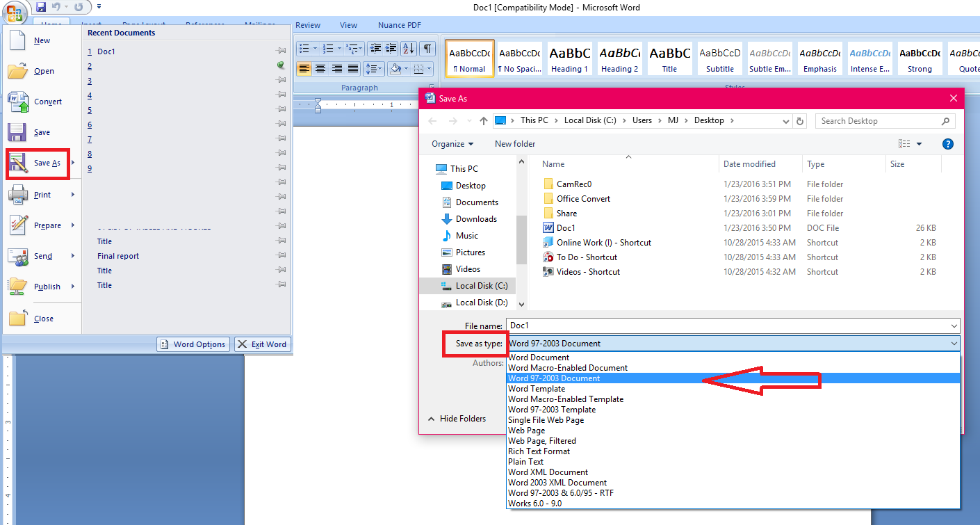Viewport: 980px width, 530px height.
Task: Click Refresh icon beside address bar
Action: click(x=800, y=120)
